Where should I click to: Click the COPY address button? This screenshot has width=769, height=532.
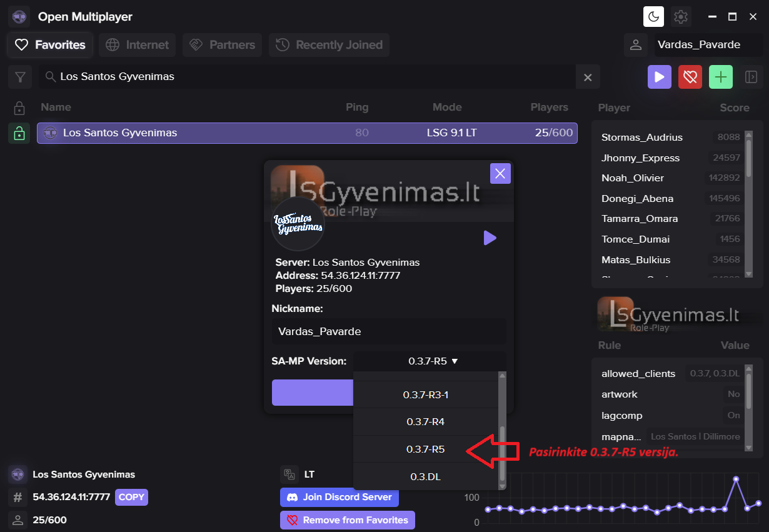(131, 497)
